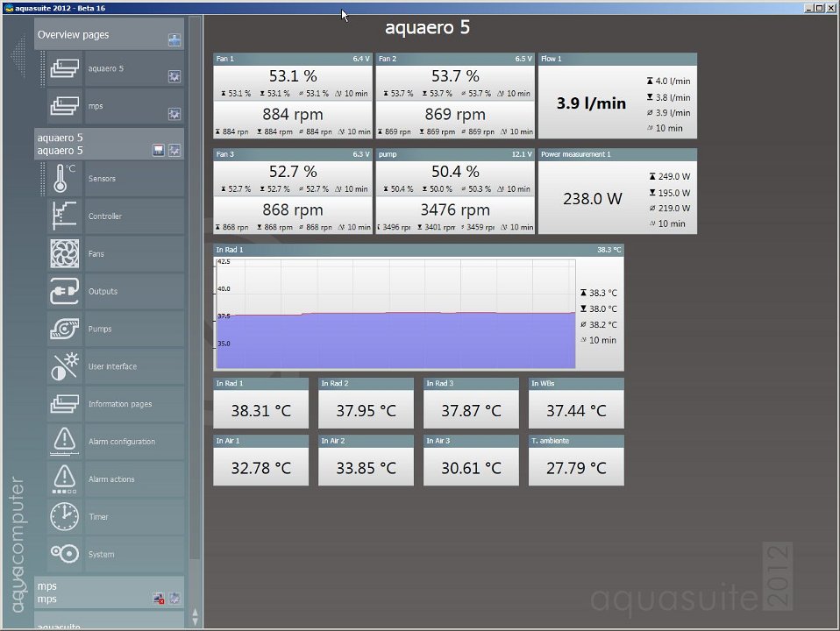Select the Pumps icon
The image size is (840, 631).
[x=65, y=329]
